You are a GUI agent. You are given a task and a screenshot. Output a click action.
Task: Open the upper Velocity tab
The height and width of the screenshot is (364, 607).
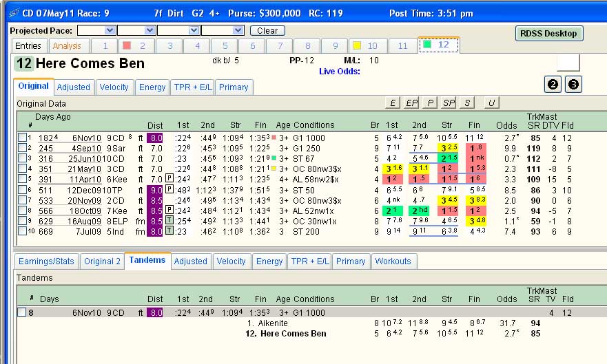[114, 87]
